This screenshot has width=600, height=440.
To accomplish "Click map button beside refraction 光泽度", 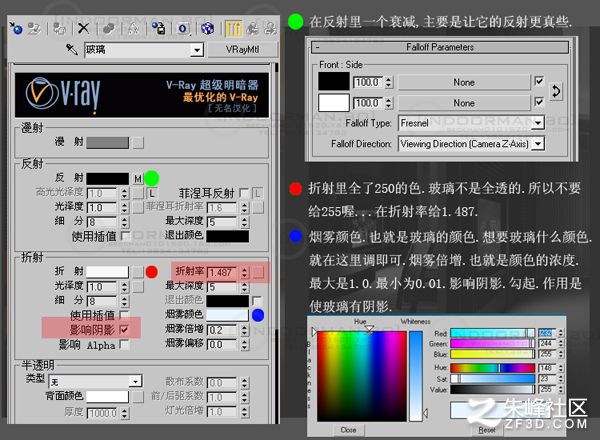I will tap(138, 287).
